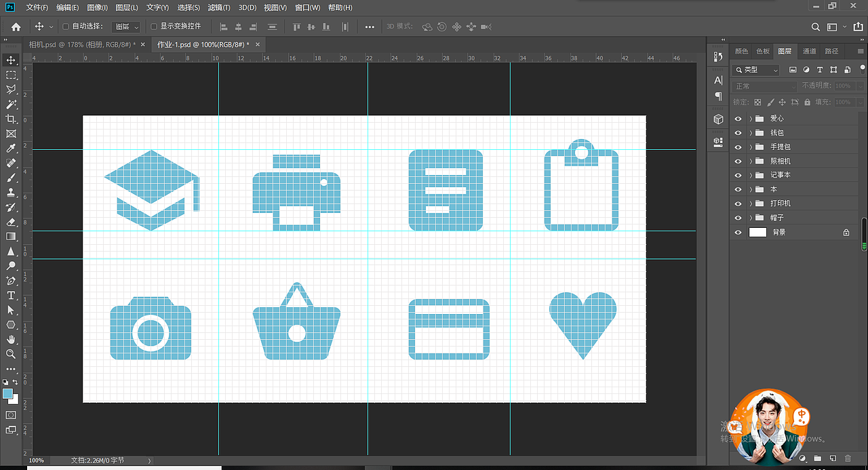Image resolution: width=868 pixels, height=470 pixels.
Task: Expand the 爱心 group
Action: coord(751,119)
